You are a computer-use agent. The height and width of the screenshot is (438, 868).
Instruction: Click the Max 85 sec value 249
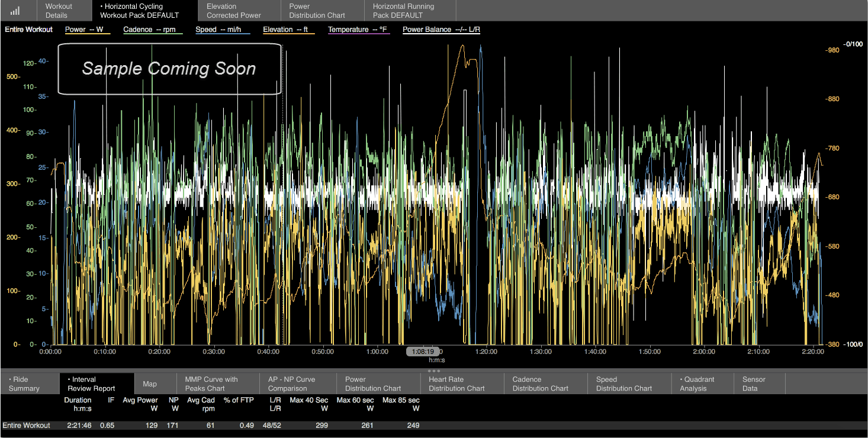coord(414,426)
